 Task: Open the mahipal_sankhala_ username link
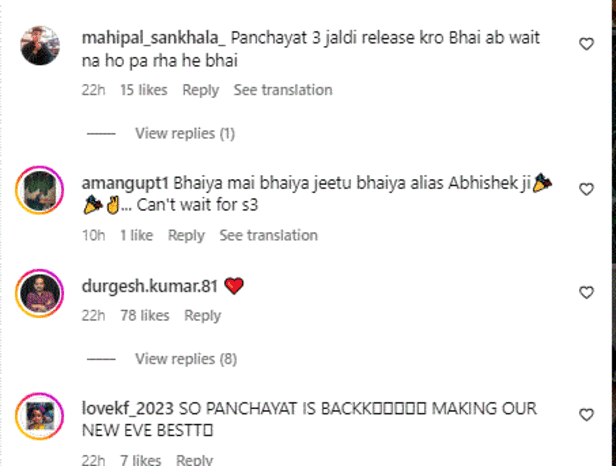tap(154, 38)
